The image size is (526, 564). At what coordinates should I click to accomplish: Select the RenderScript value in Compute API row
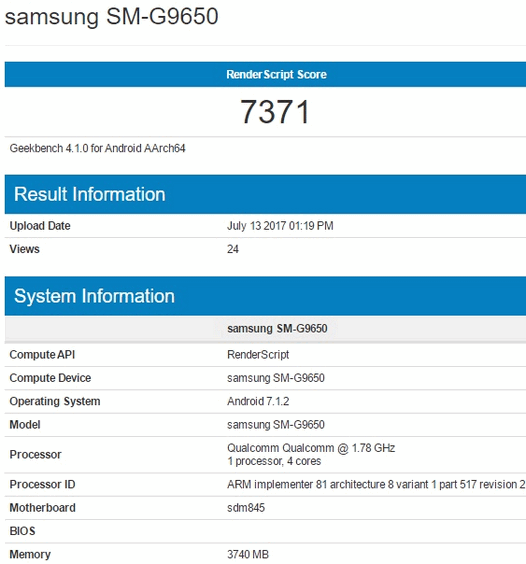coord(258,355)
